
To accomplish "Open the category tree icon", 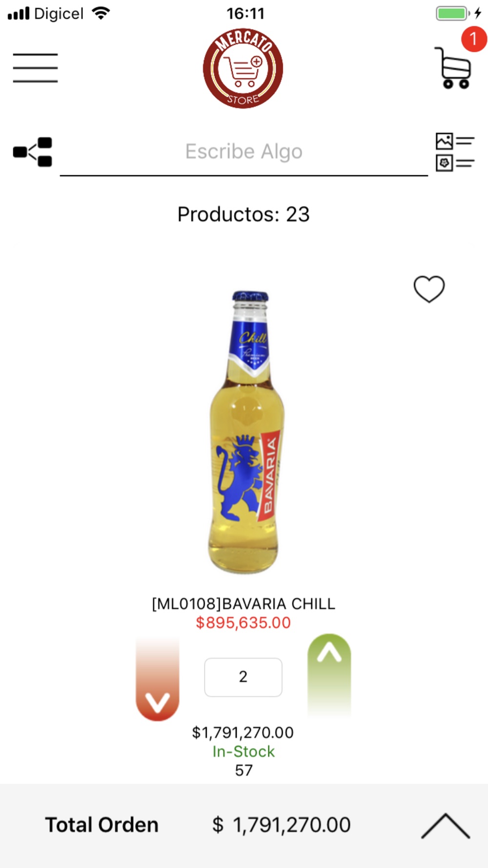I will tap(33, 152).
